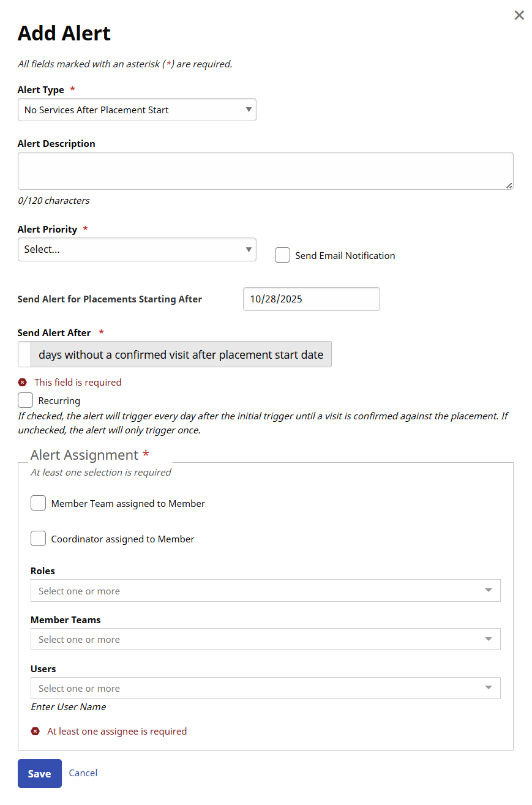Open the Roles multi-select field
The width and height of the screenshot is (532, 805).
click(257, 591)
